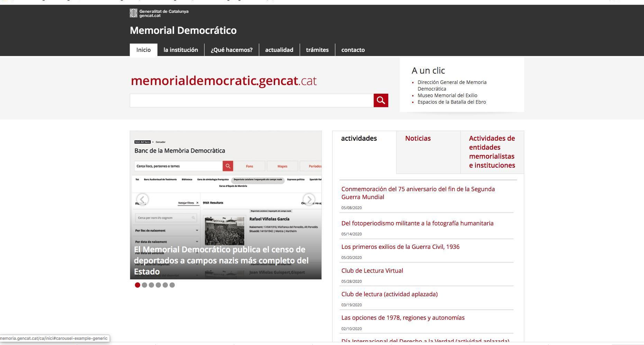The image size is (644, 345).
Task: Advance to next carousel slide arrow
Action: (309, 199)
